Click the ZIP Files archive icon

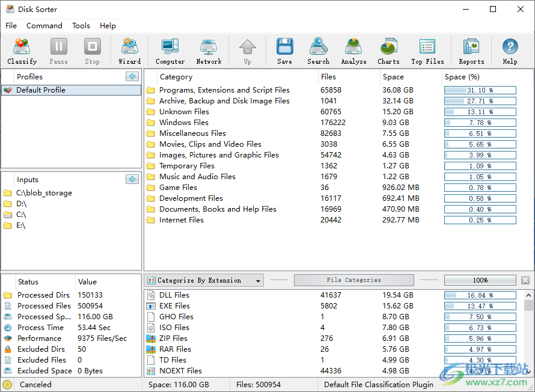coord(151,338)
